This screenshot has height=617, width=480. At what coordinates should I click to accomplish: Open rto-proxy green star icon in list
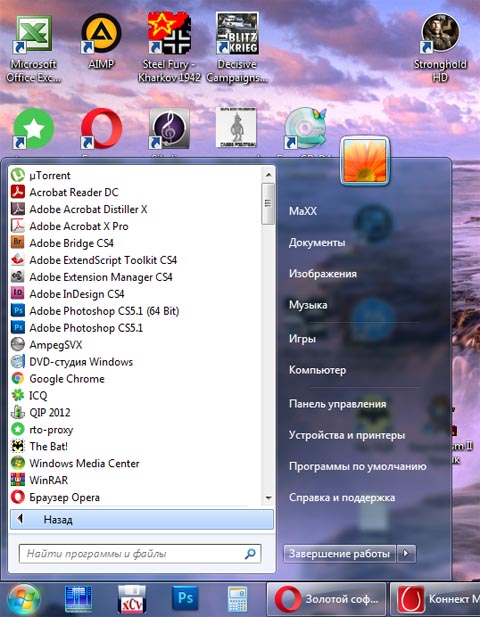(17, 429)
